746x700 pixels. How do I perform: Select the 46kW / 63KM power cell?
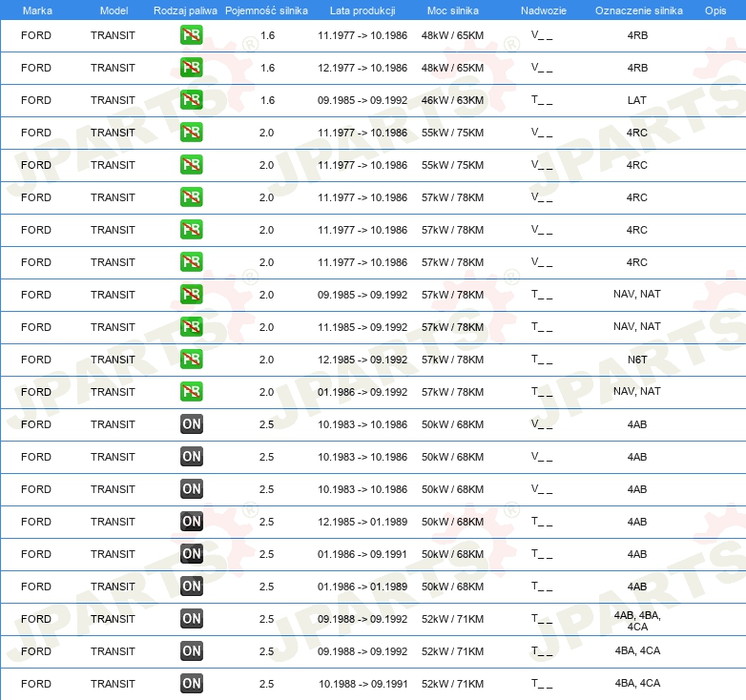[452, 100]
